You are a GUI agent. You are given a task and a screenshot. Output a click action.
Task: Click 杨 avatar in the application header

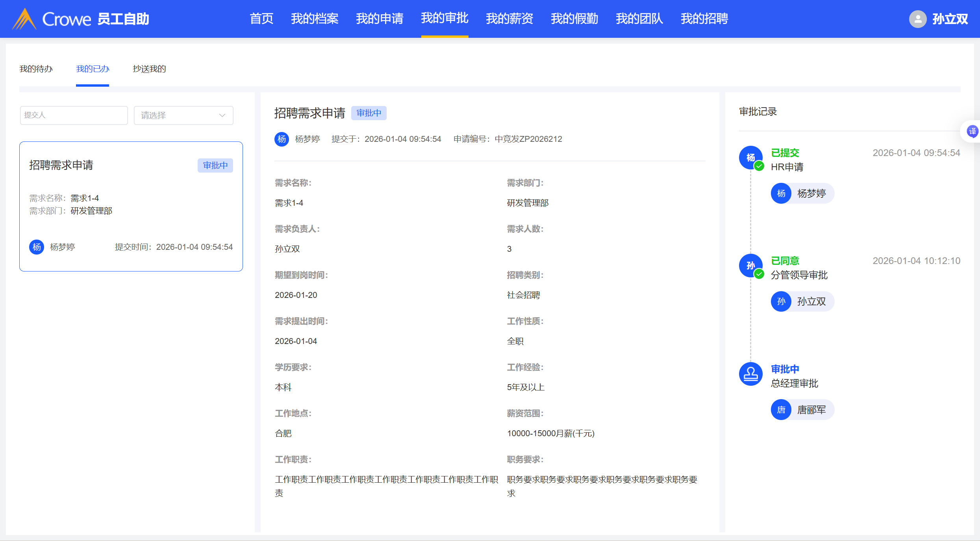tap(282, 139)
